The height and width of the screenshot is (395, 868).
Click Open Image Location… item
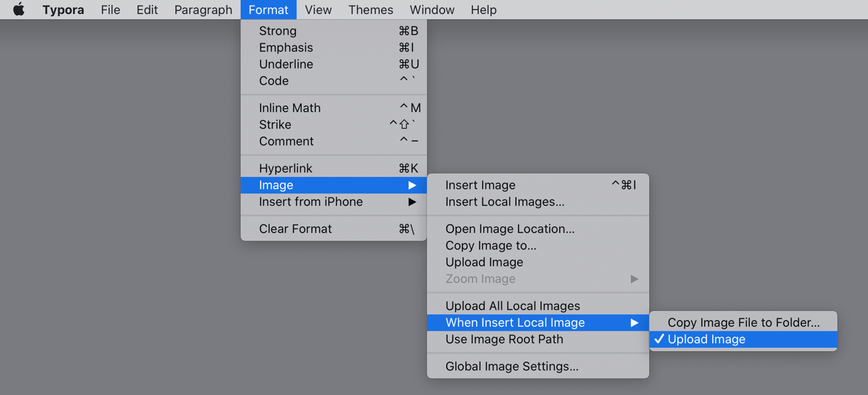(510, 229)
